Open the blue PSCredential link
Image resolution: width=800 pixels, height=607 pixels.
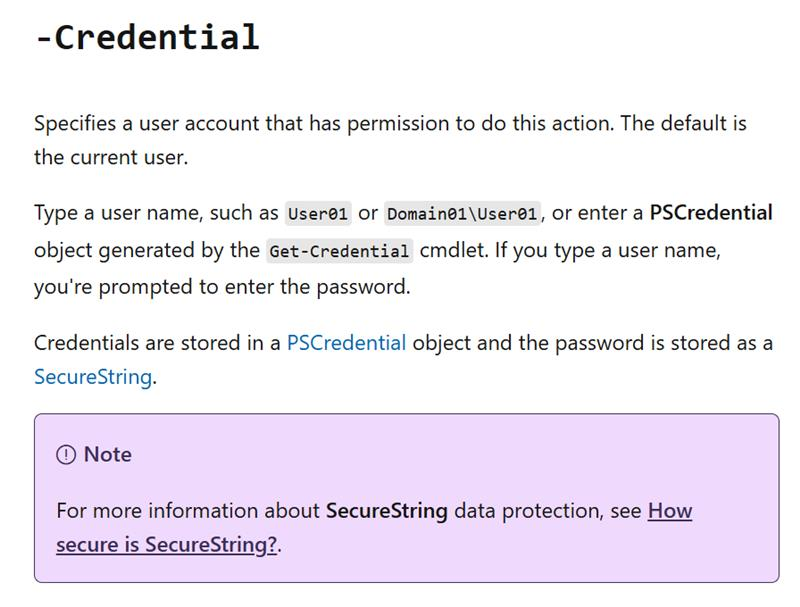[346, 343]
